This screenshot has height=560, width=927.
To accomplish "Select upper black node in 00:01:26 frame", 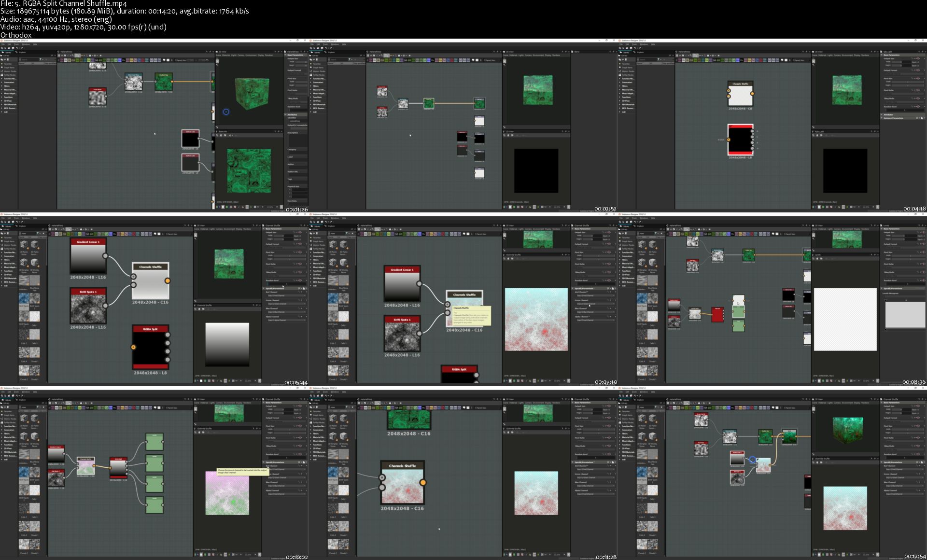I will [x=190, y=139].
